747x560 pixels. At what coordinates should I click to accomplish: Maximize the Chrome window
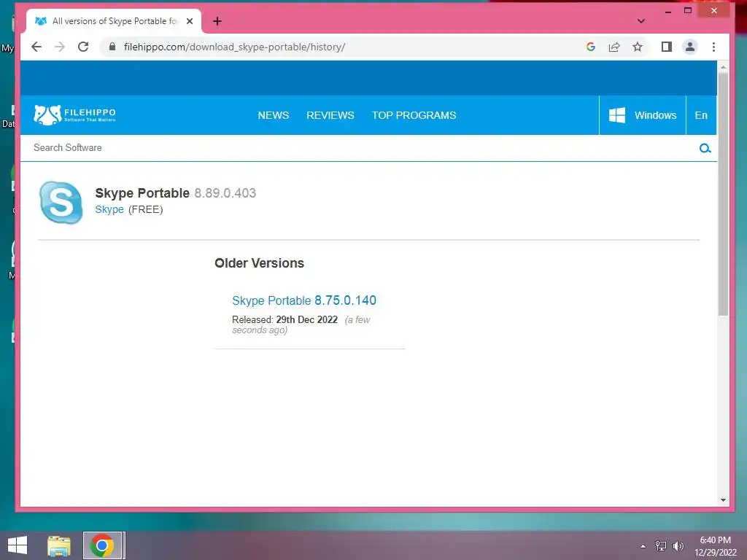(x=688, y=10)
